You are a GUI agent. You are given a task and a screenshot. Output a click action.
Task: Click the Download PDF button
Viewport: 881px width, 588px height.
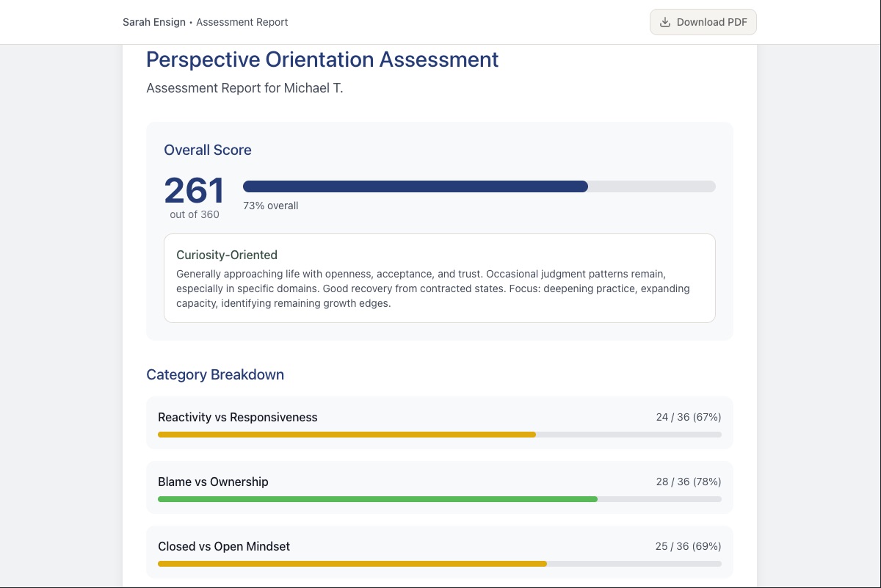coord(703,22)
